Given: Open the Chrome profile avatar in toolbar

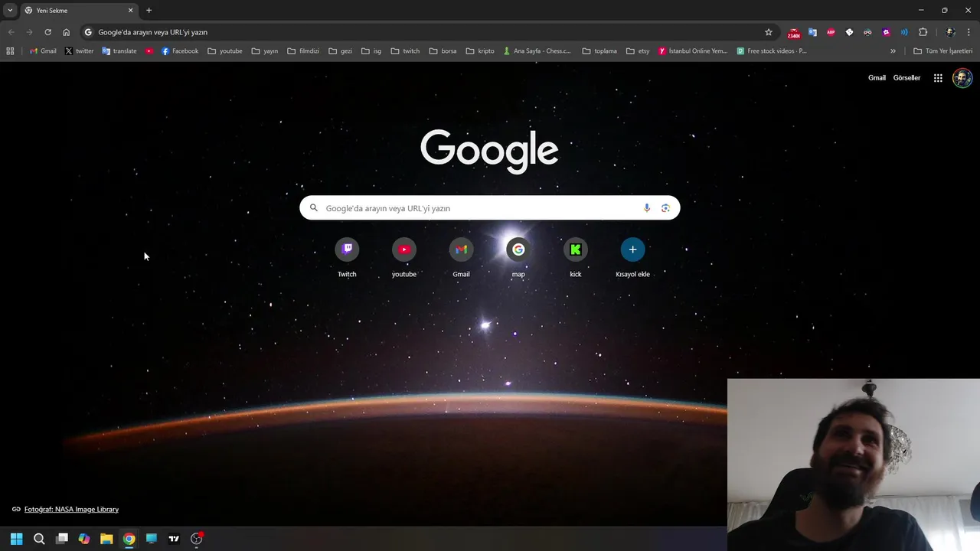Looking at the screenshot, I should 950,32.
